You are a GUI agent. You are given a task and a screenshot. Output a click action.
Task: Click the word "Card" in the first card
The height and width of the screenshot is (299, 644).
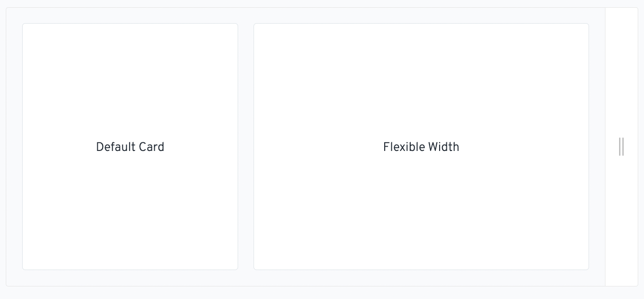click(152, 147)
